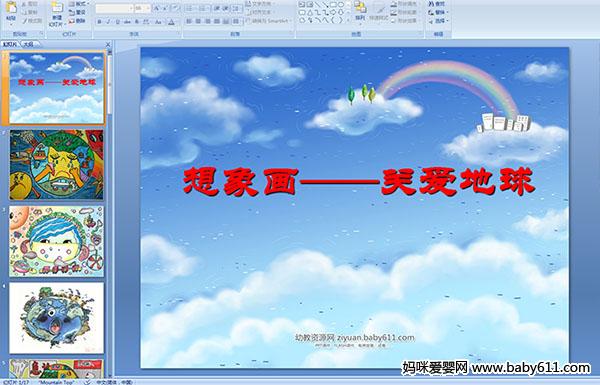Click the Shape Effects icon
This screenshot has height=385, width=600.
tap(394, 21)
